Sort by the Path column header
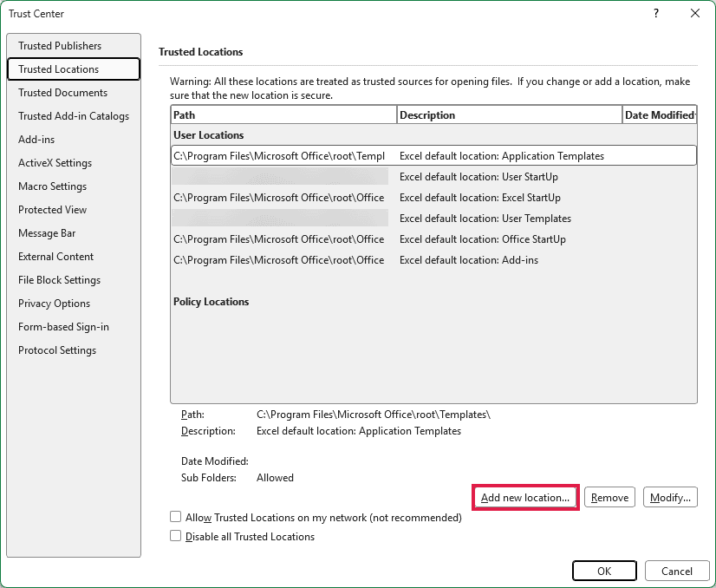The image size is (716, 588). tap(283, 115)
